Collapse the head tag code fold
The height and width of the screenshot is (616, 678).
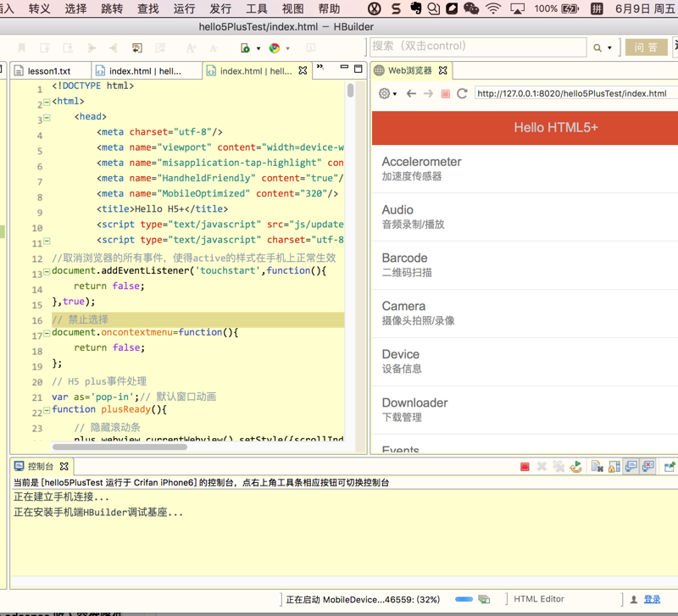pos(47,119)
